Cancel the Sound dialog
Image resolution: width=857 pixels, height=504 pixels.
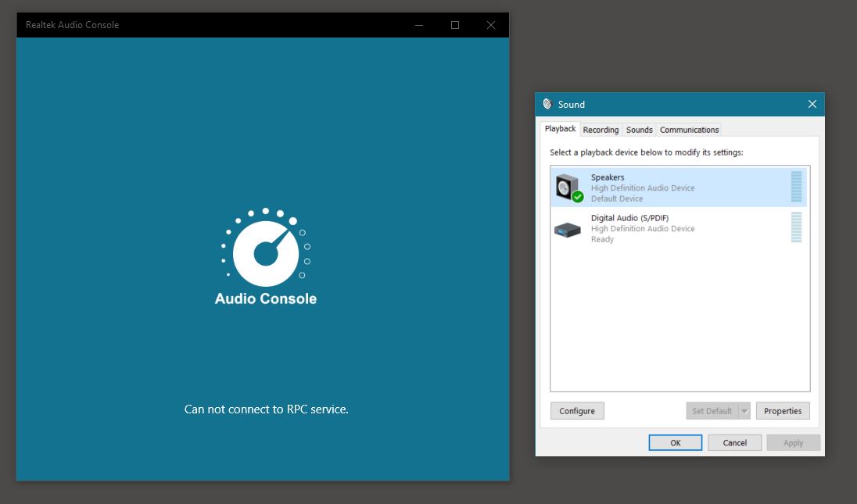point(734,443)
